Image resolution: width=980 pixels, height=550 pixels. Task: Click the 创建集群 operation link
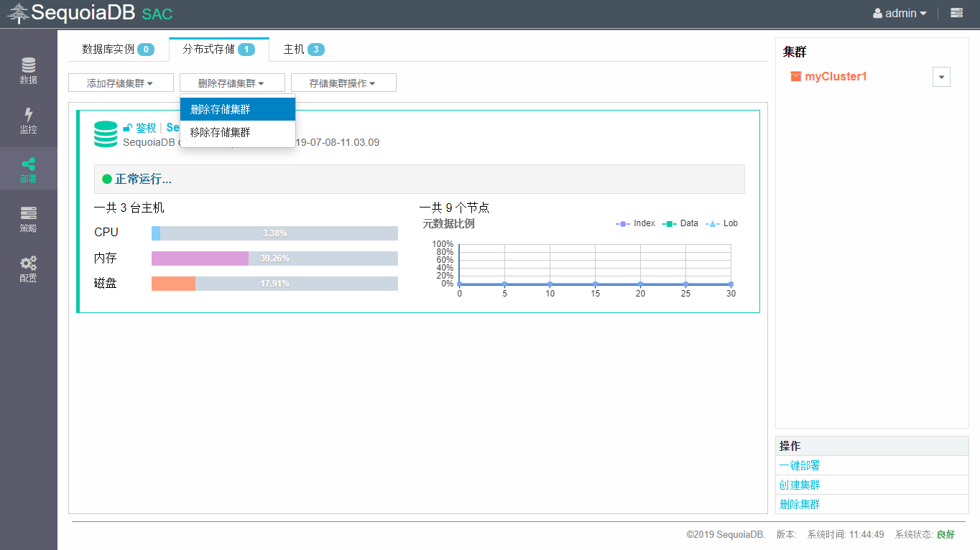point(800,485)
